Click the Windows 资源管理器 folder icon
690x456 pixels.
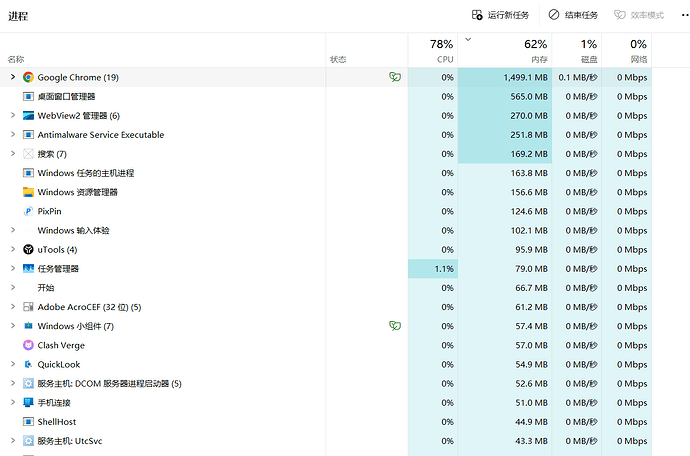tap(28, 192)
